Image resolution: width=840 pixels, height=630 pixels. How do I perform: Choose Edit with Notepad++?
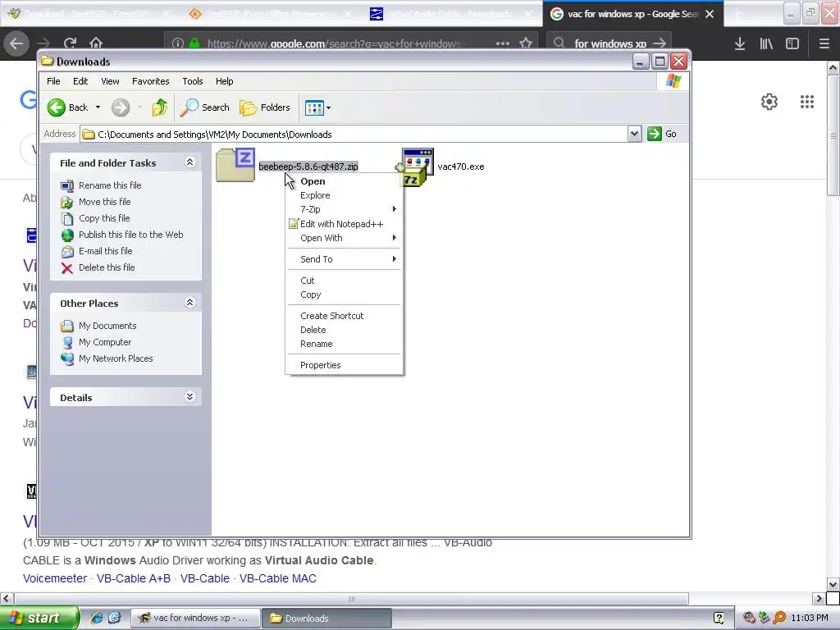coord(344,224)
